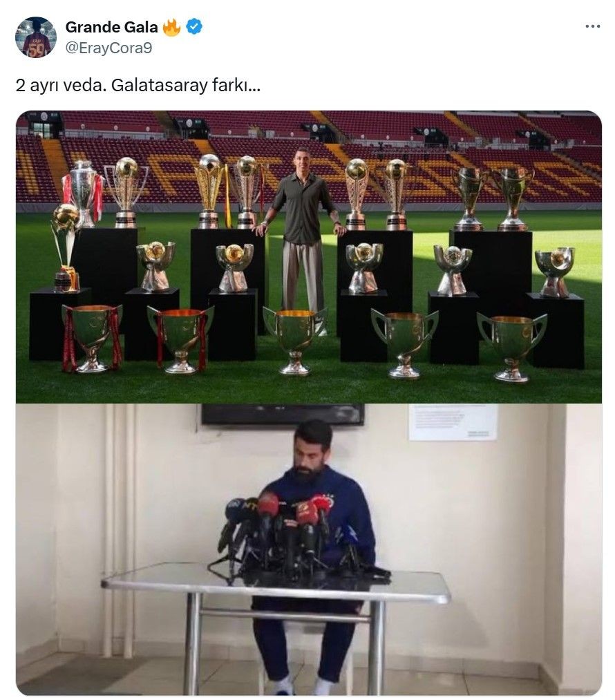Viewport: 615px width, 700px height.
Task: Click the wall-mounted TV screen
Action: click(283, 414)
